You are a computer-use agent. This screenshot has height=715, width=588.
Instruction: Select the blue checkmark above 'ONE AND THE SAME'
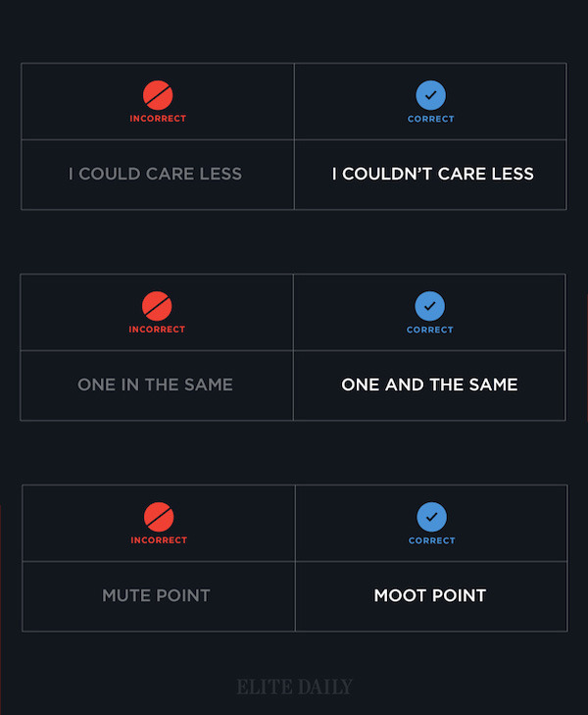(x=430, y=306)
